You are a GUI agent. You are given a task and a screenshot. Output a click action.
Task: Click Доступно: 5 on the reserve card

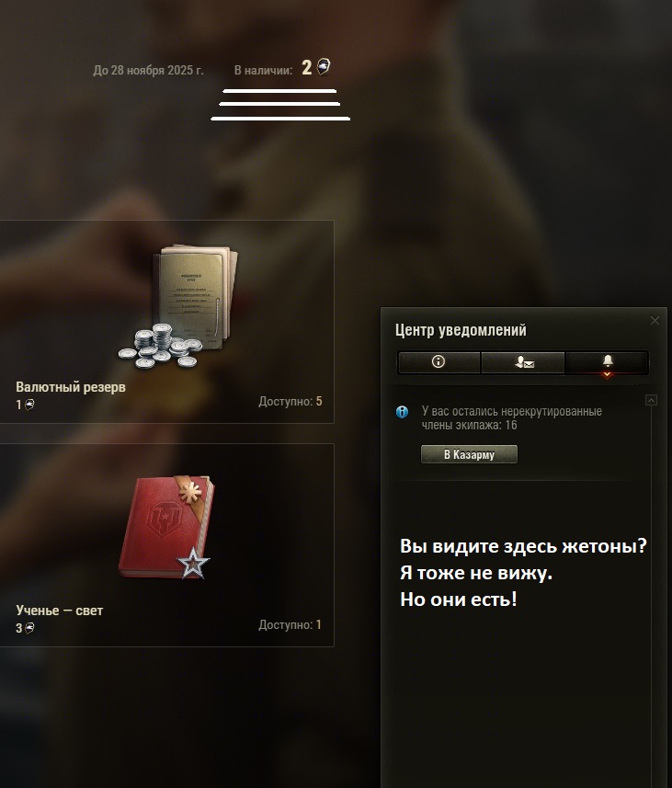(290, 402)
